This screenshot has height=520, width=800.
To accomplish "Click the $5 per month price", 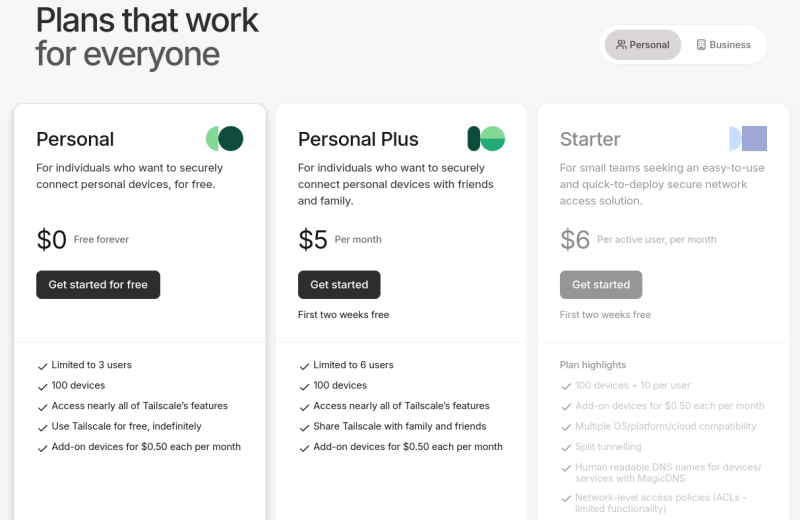I will (313, 239).
